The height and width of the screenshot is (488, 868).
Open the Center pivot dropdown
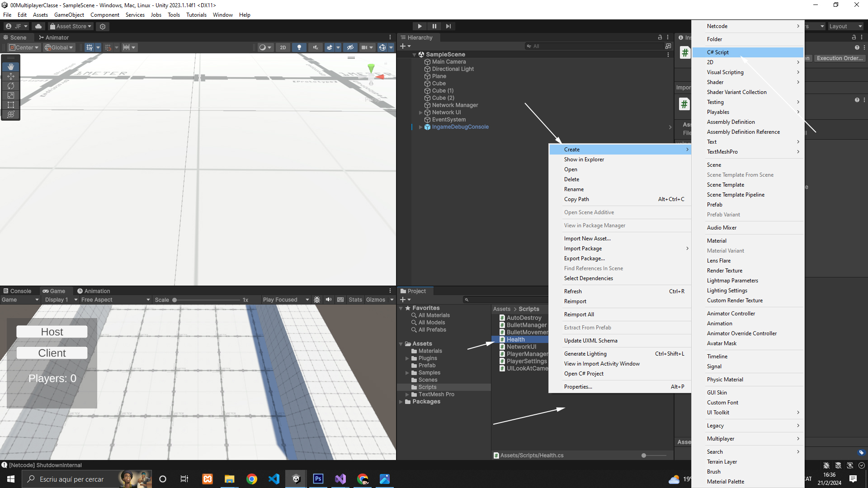24,47
